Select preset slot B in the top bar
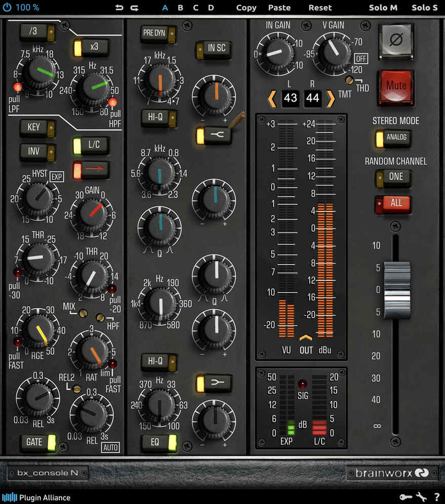This screenshot has height=504, width=445. coord(180,8)
